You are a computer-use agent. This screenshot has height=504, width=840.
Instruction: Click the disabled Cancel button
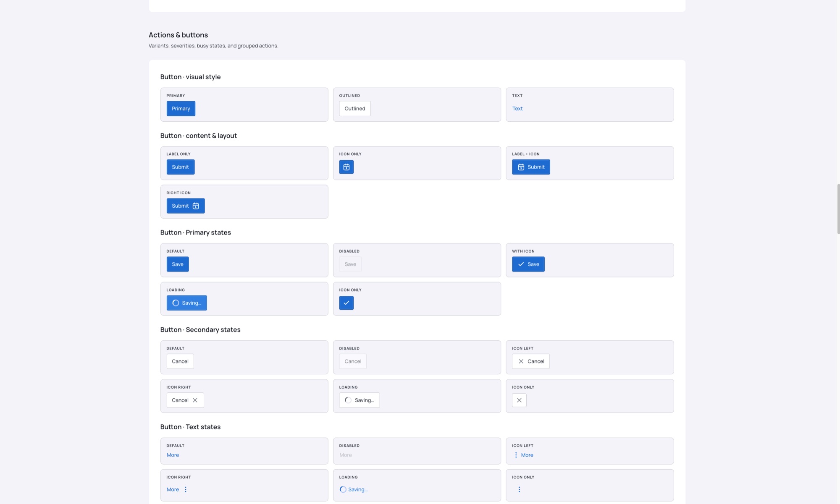click(353, 361)
